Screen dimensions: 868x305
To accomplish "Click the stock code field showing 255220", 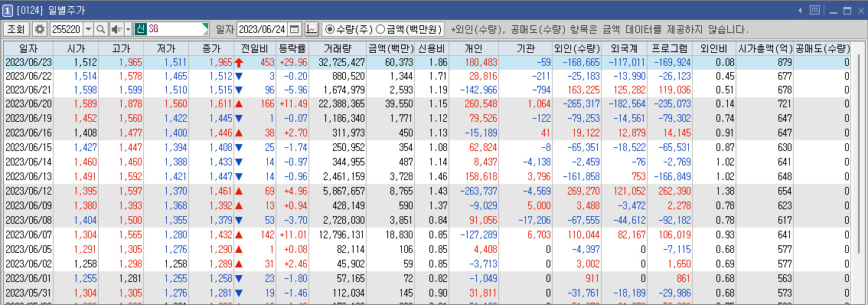I will point(66,29).
